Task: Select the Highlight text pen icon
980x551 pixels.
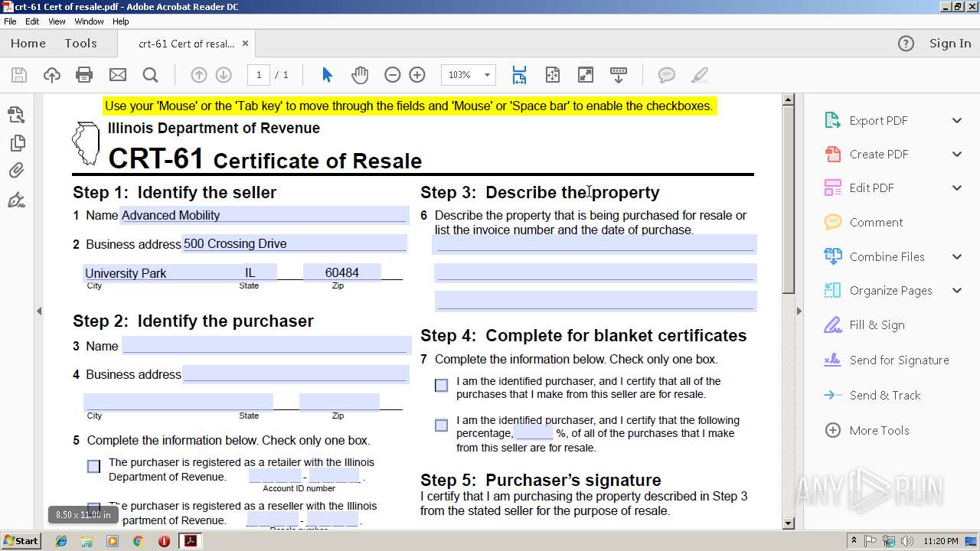Action: tap(699, 74)
